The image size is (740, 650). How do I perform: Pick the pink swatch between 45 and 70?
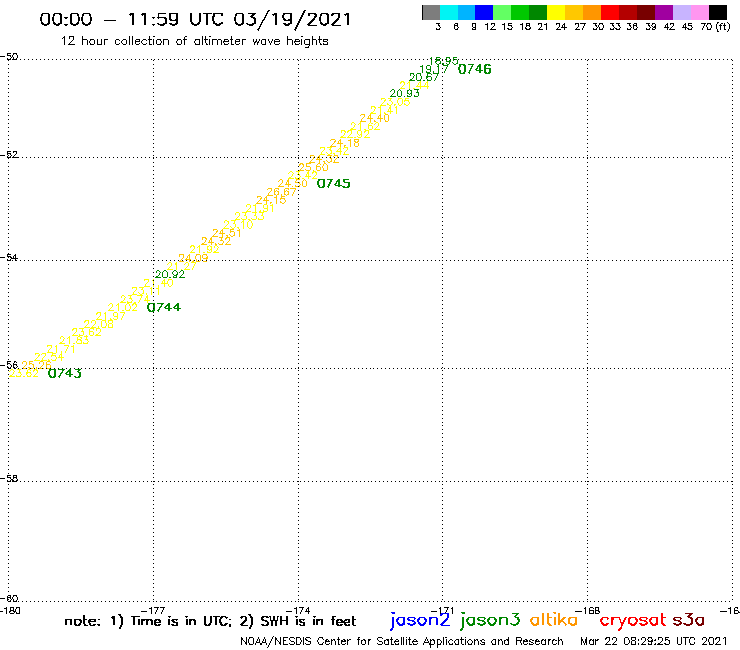[x=699, y=12]
